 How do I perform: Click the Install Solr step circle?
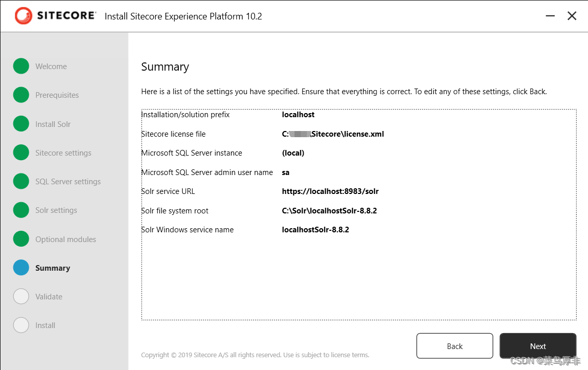(21, 124)
